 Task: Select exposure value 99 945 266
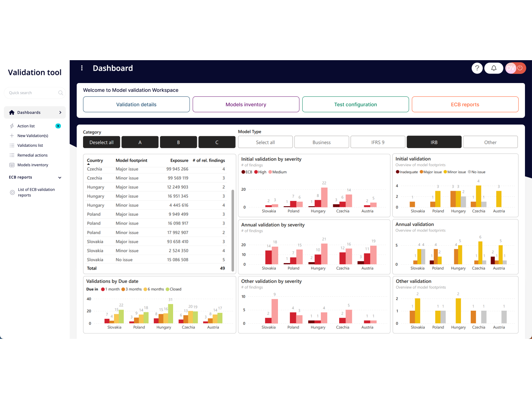pos(177,169)
